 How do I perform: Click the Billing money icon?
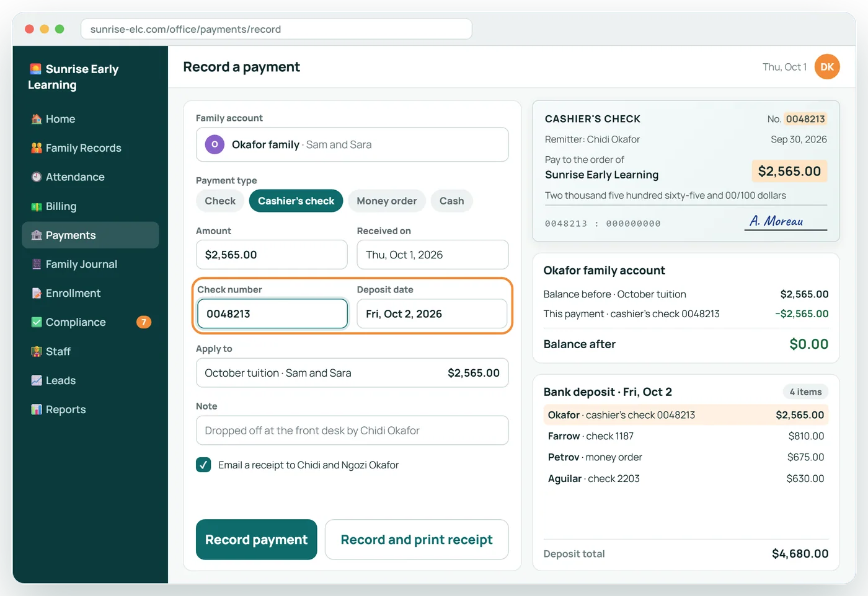click(37, 206)
